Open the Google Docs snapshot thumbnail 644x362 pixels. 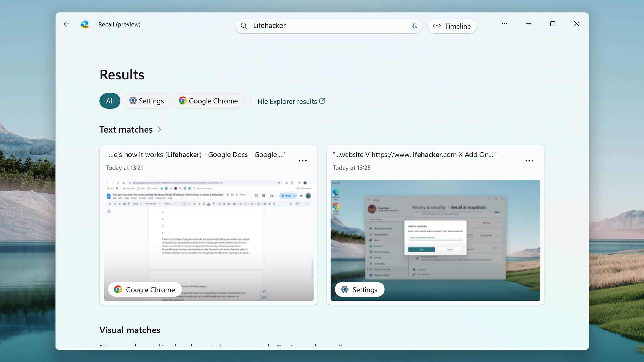pyautogui.click(x=209, y=240)
